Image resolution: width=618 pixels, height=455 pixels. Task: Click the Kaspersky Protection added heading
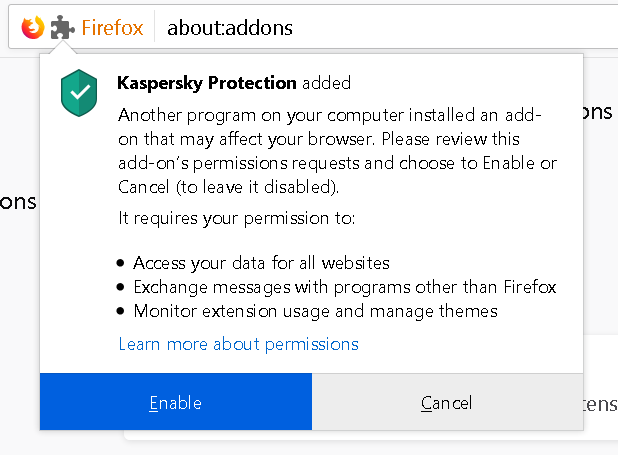(x=234, y=83)
